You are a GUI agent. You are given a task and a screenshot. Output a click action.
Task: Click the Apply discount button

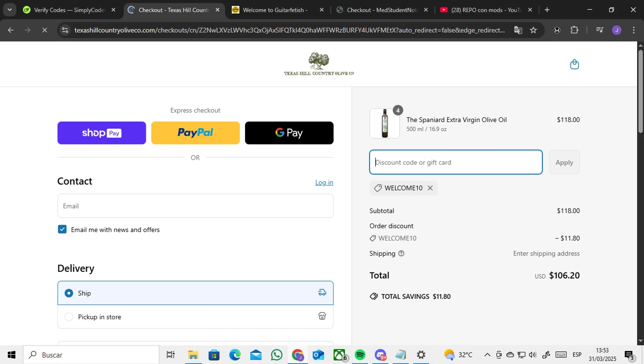[564, 162]
